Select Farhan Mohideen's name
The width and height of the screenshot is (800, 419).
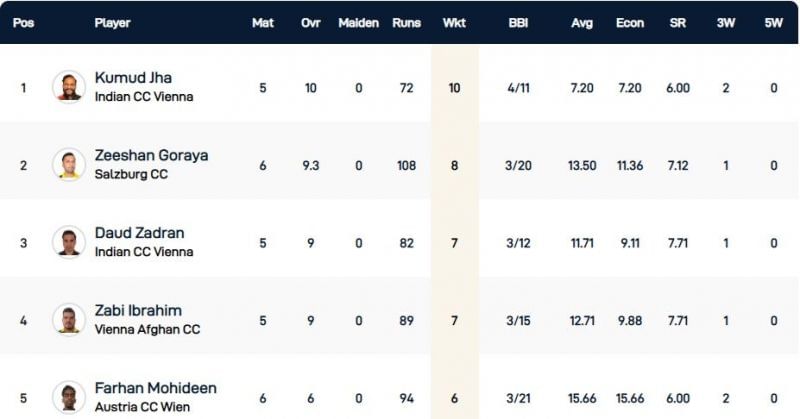pyautogui.click(x=155, y=388)
